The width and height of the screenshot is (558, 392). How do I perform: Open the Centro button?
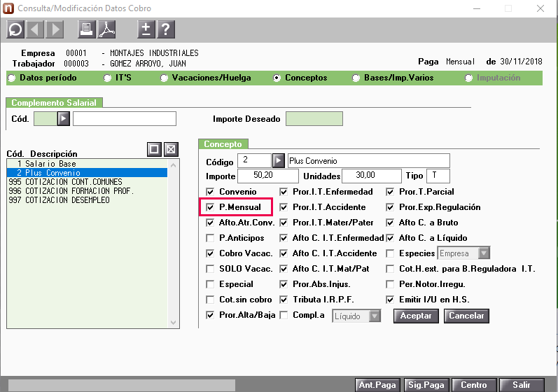[x=474, y=385]
